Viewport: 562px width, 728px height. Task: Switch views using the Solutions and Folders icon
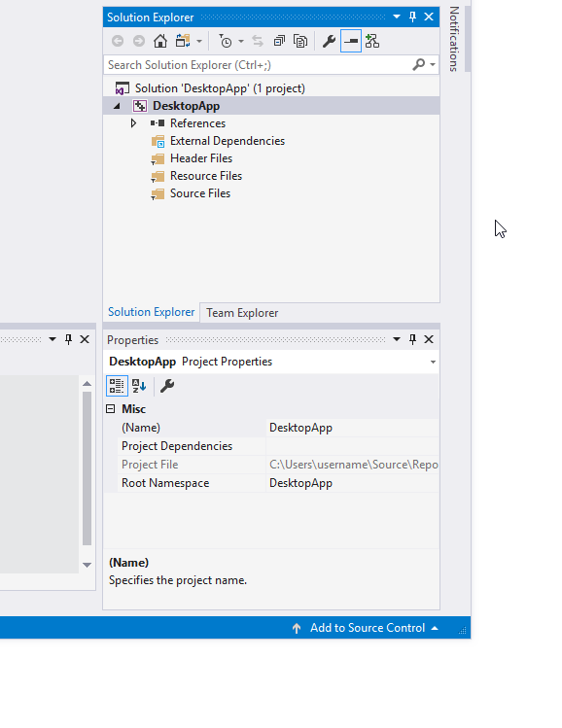pos(183,42)
